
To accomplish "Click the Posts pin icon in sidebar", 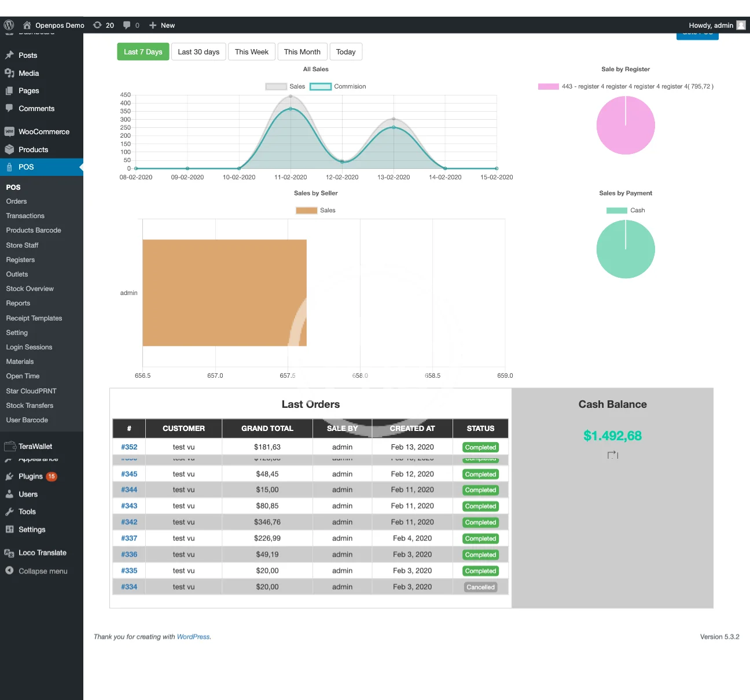I will [9, 56].
